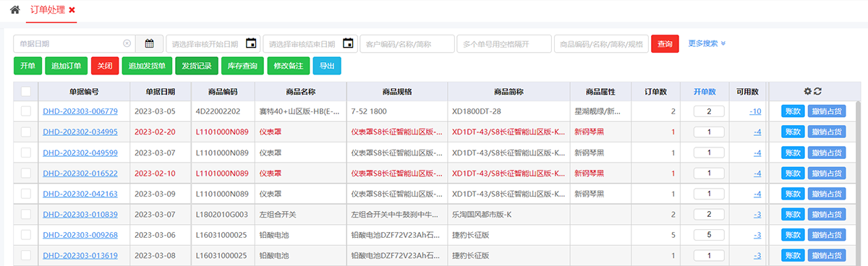Check the row for DHD-202303-009268
This screenshot has width=868, height=266.
26,235
